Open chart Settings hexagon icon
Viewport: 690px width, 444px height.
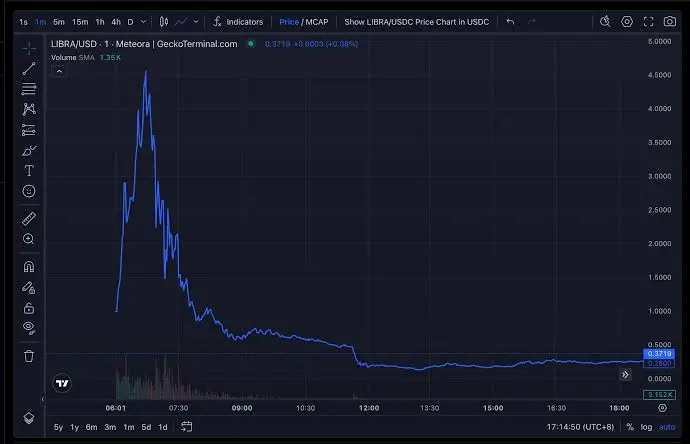[x=627, y=22]
